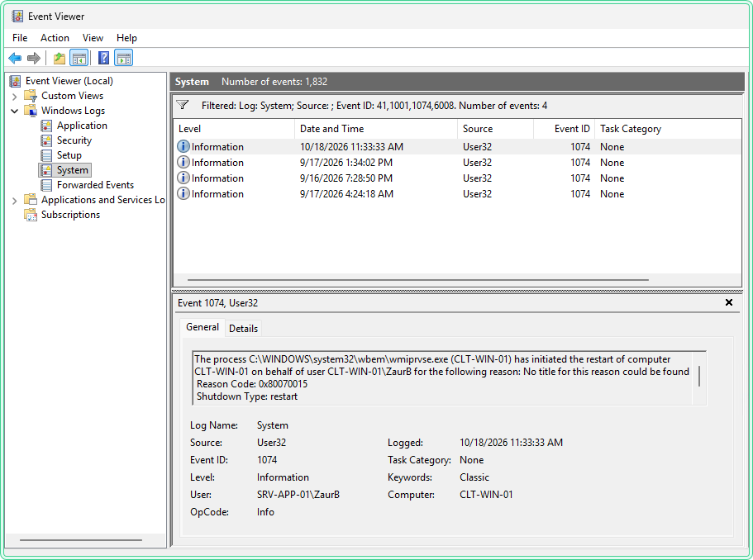This screenshot has width=753, height=560.
Task: Click the Event Viewer (Local) root icon
Action: coord(16,81)
